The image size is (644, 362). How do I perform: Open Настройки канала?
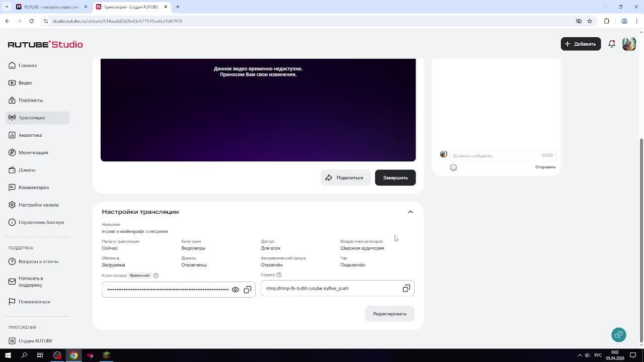click(x=38, y=205)
